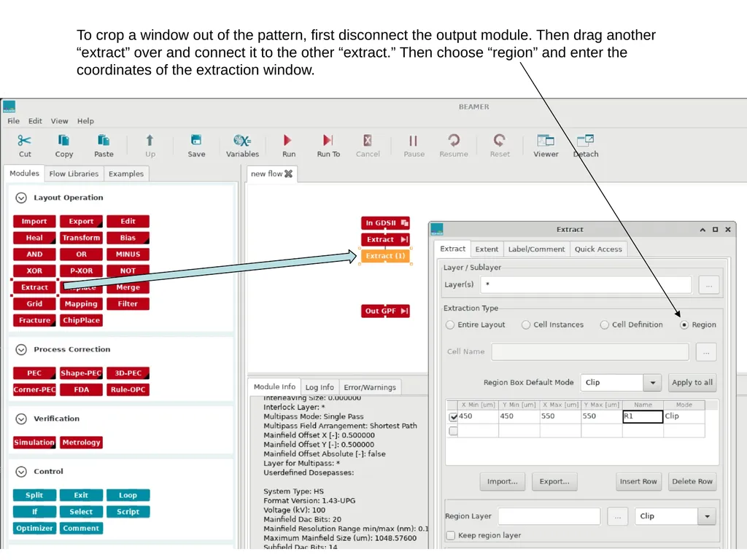
Task: Click the Detach toolbar icon
Action: pyautogui.click(x=585, y=141)
